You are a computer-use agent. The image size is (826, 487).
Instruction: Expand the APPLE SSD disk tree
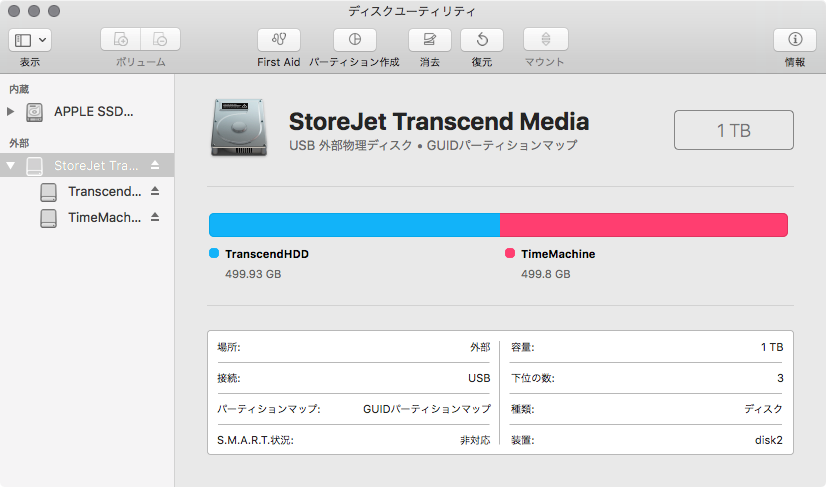tap(10, 111)
